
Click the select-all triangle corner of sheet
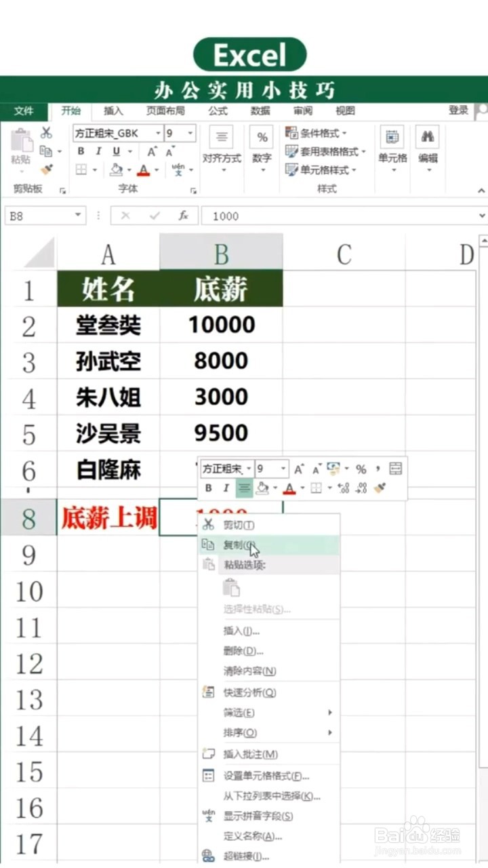(x=39, y=253)
